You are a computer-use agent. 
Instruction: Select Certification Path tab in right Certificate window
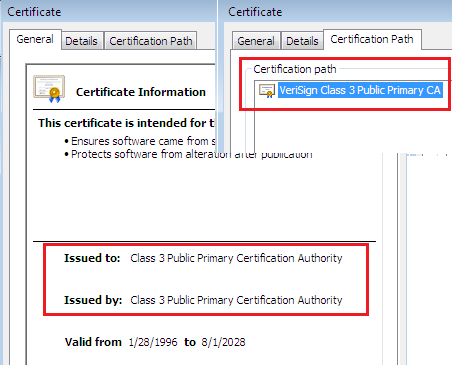tap(372, 39)
